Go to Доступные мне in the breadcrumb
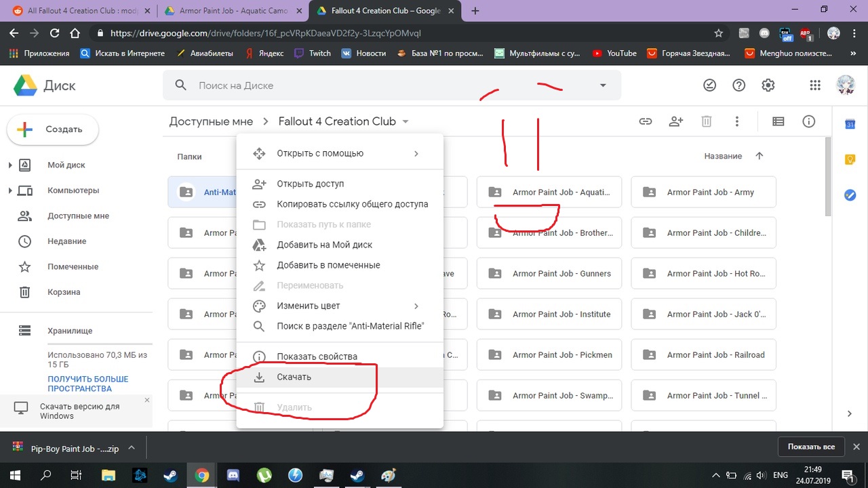868x488 pixels. (x=211, y=121)
